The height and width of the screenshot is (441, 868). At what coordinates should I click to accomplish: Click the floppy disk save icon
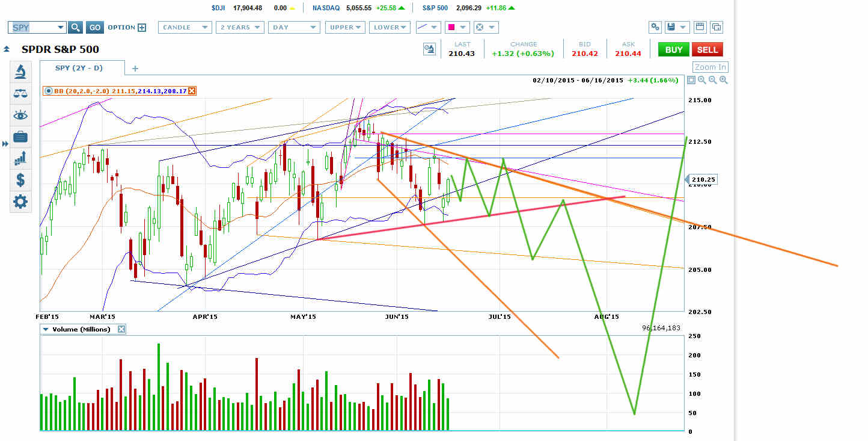(x=670, y=27)
